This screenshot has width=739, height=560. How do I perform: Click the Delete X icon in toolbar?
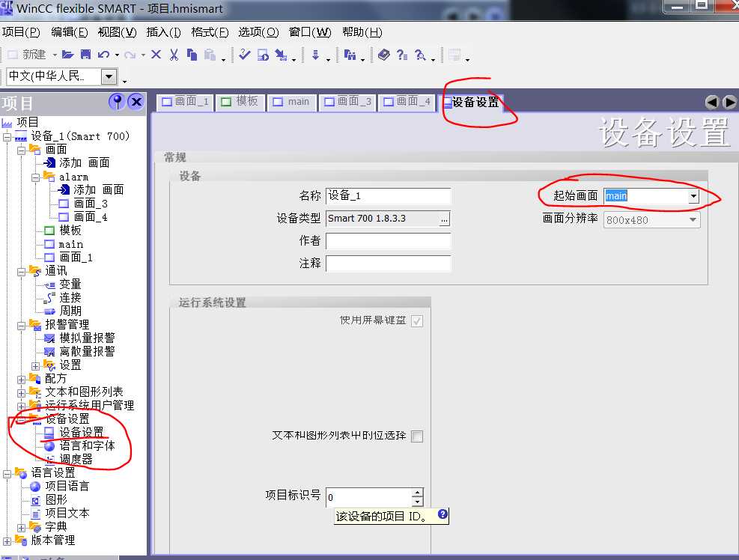pos(156,55)
